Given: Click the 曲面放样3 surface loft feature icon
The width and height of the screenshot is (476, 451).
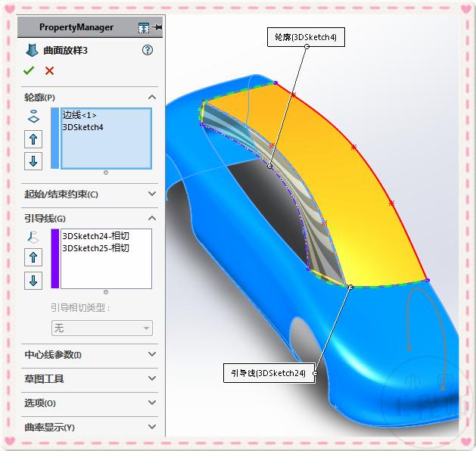Looking at the screenshot, I should 32,50.
